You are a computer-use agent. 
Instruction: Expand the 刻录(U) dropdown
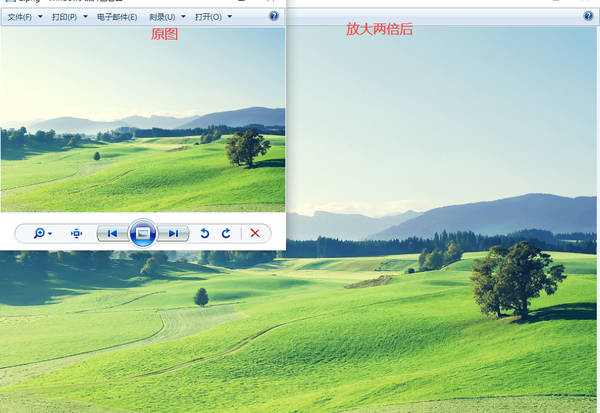point(166,17)
